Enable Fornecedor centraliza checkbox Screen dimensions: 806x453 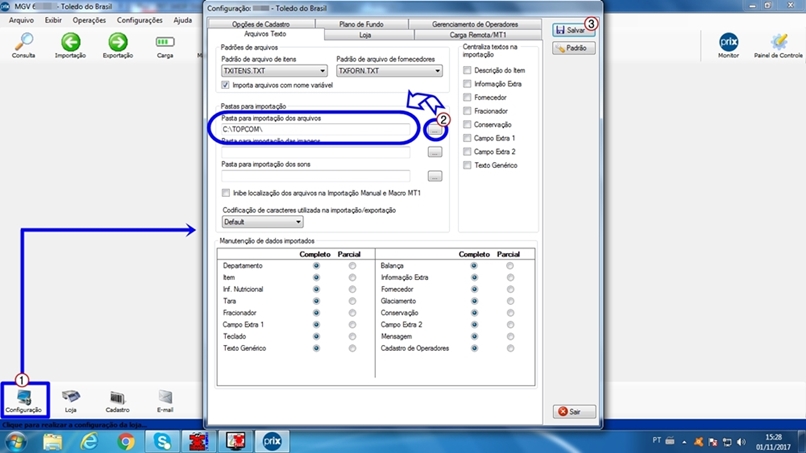tap(467, 97)
